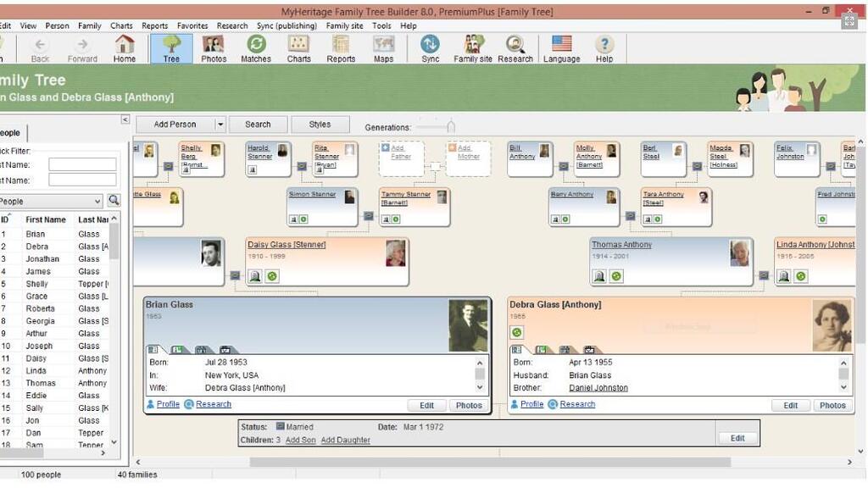Collapse the People side panel
The width and height of the screenshot is (868, 488).
125,119
